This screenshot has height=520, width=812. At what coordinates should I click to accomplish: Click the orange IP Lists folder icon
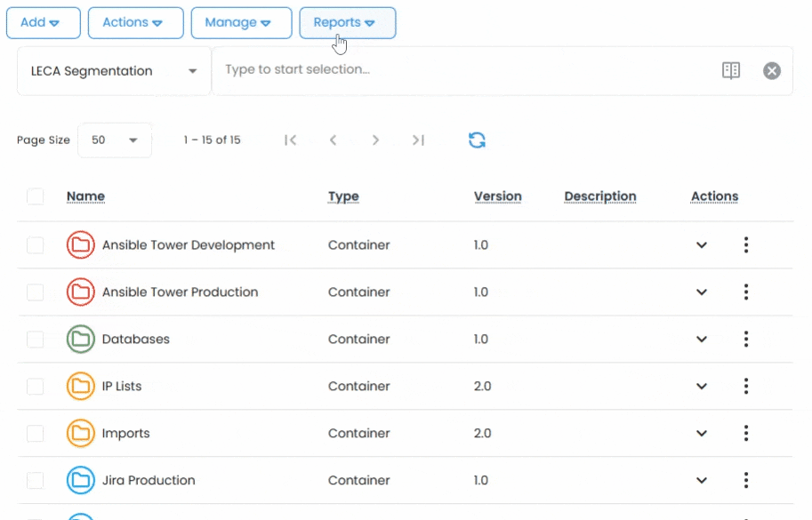tap(81, 386)
